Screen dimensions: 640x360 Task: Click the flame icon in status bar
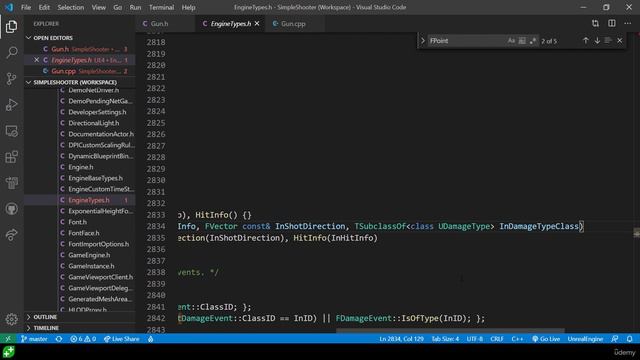pyautogui.click(x=151, y=339)
